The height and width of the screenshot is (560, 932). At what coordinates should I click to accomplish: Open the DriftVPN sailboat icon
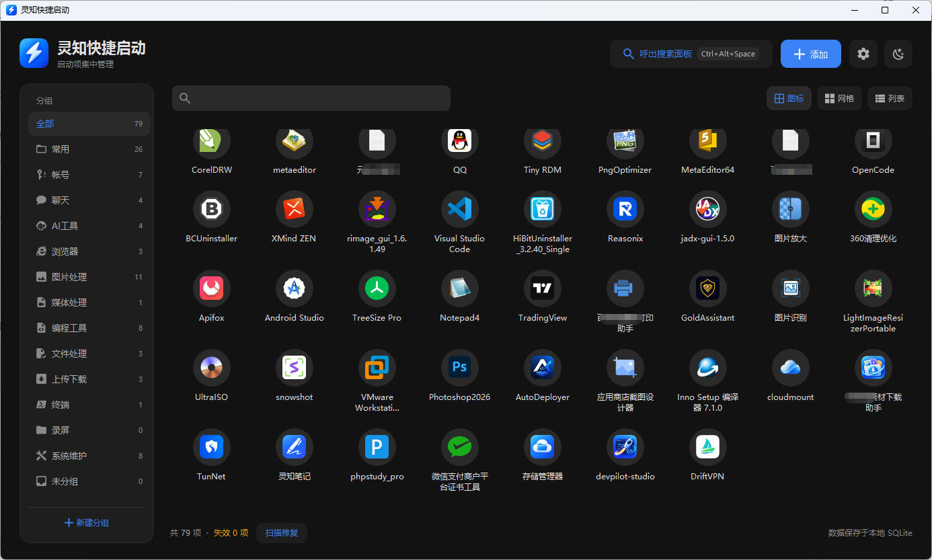(x=708, y=447)
